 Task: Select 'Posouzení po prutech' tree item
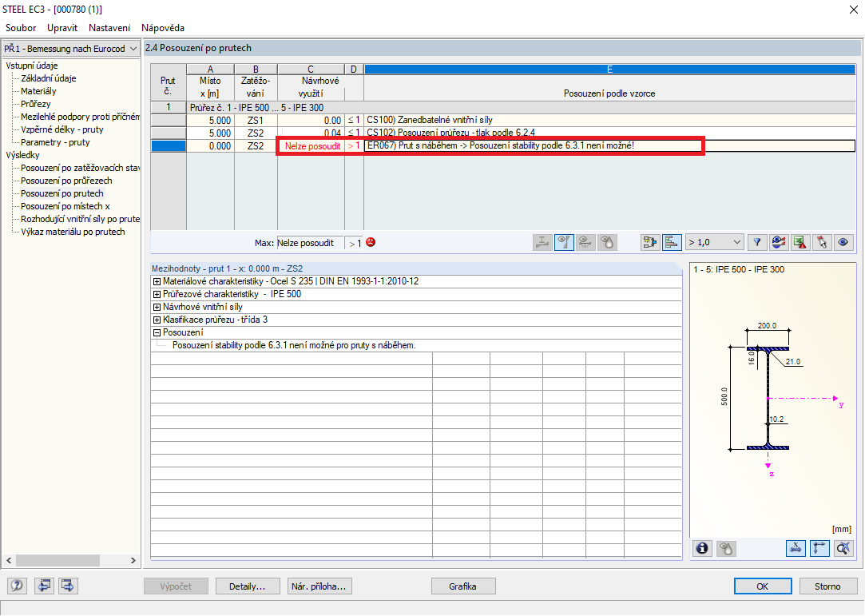tap(62, 193)
